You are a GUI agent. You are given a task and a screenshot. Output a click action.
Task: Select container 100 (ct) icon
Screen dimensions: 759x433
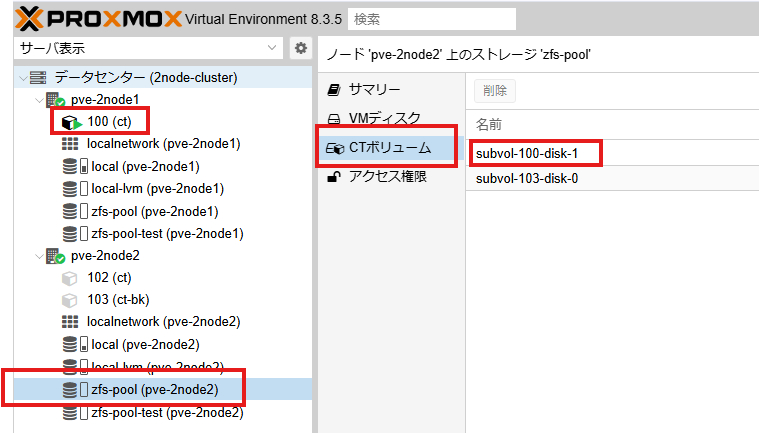click(72, 122)
